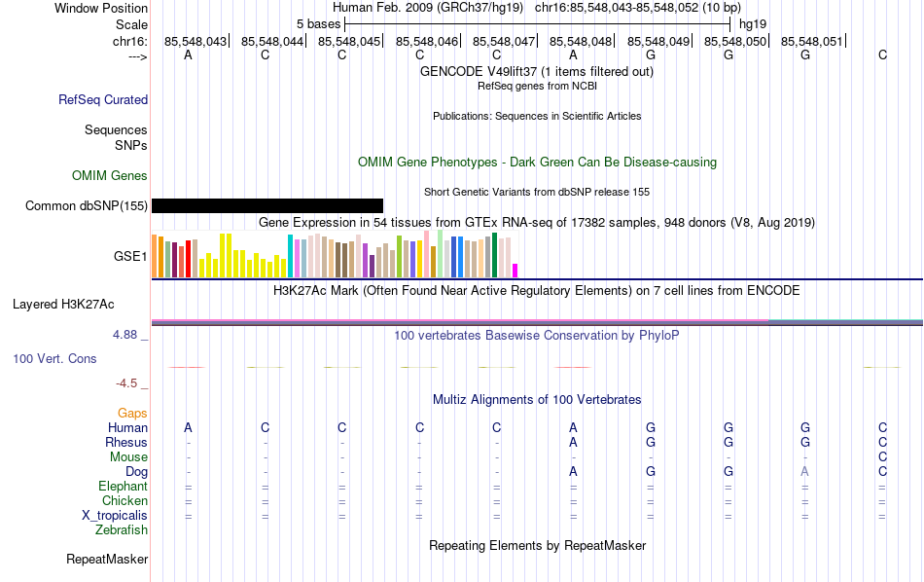Click the 100 Vert. Cons label

[54, 358]
